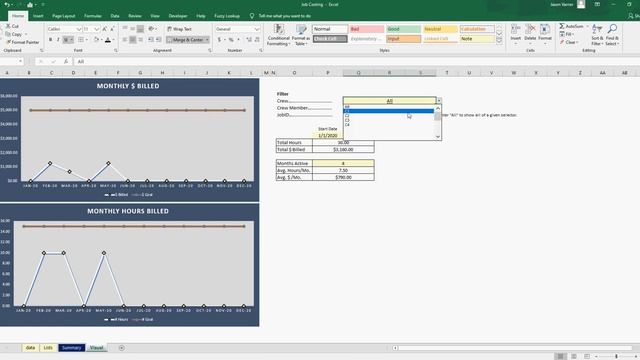Screen dimensions: 640x360
Task: Toggle Middle Align in the top alignment row
Action: (x=133, y=29)
